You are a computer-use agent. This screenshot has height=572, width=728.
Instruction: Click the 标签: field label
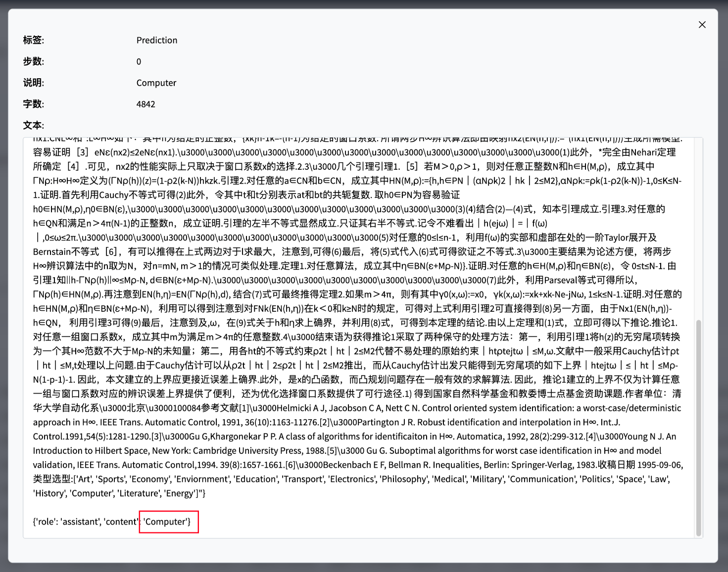tap(33, 40)
